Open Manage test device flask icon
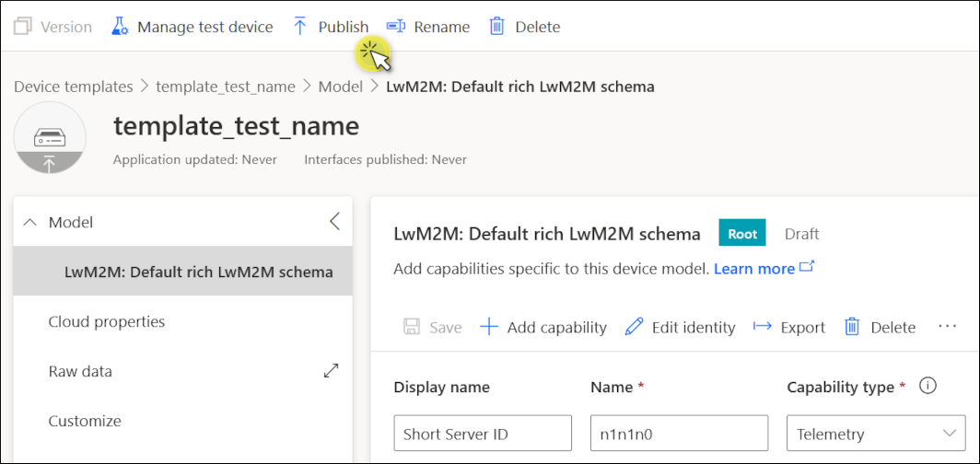Screen dimensions: 980x464 tap(120, 27)
